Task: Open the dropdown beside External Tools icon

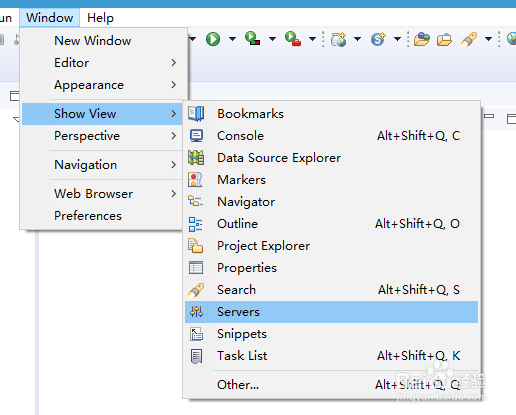Action: (x=312, y=39)
